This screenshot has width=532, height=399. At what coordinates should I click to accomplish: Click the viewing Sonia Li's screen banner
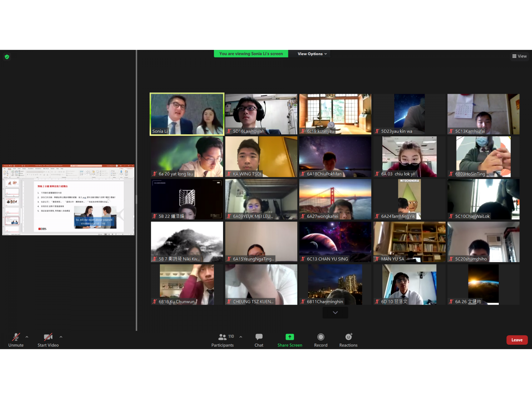pyautogui.click(x=251, y=54)
